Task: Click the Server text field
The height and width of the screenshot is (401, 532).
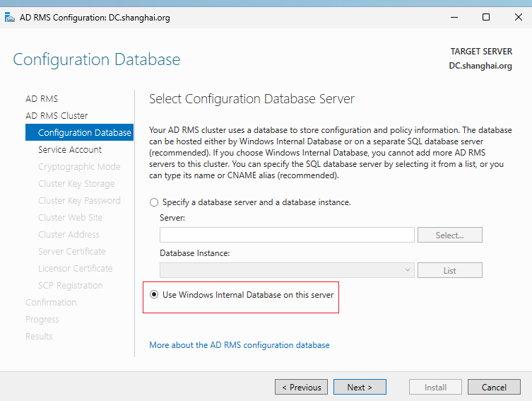Action: pyautogui.click(x=287, y=235)
